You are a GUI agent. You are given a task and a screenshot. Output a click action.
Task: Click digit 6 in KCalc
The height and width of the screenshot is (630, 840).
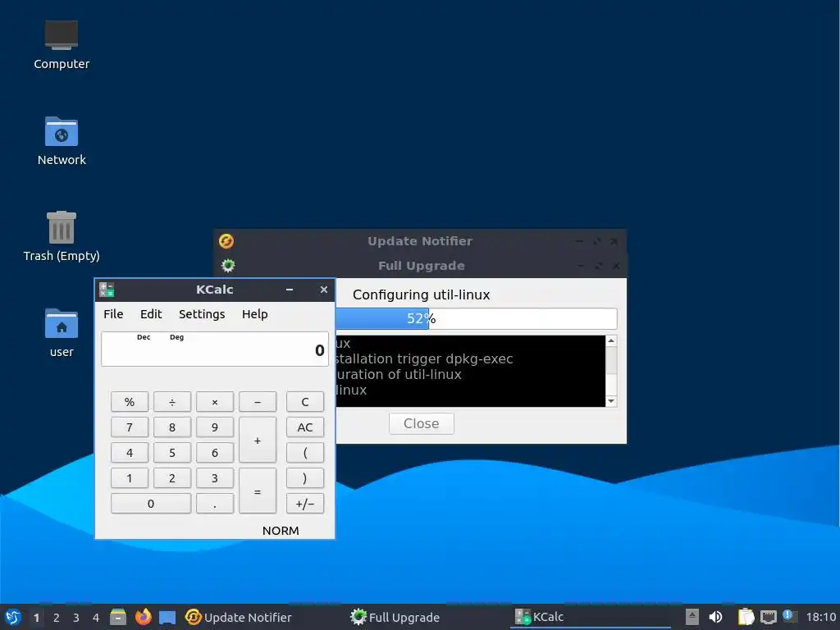coord(214,453)
